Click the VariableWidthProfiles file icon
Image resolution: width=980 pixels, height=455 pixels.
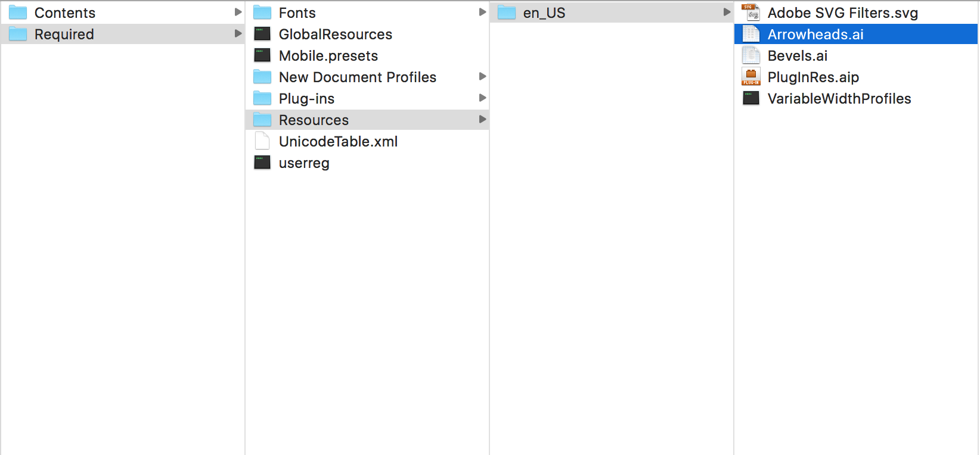point(751,98)
